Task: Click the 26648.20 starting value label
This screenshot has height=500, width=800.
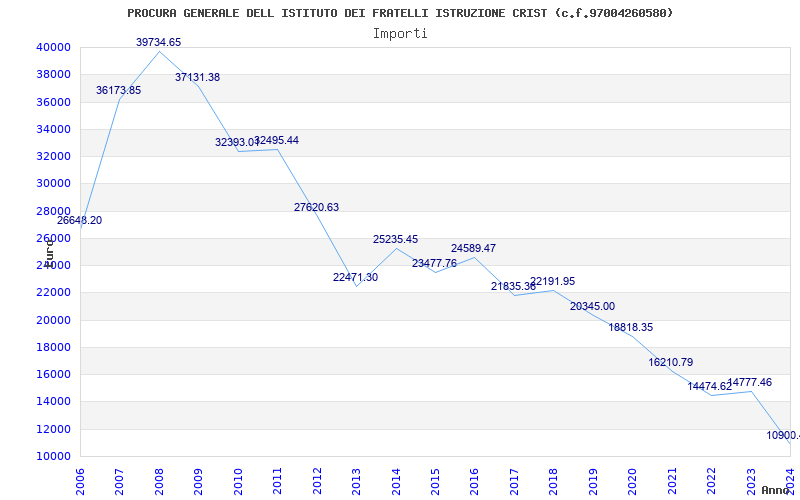Action: (x=79, y=221)
